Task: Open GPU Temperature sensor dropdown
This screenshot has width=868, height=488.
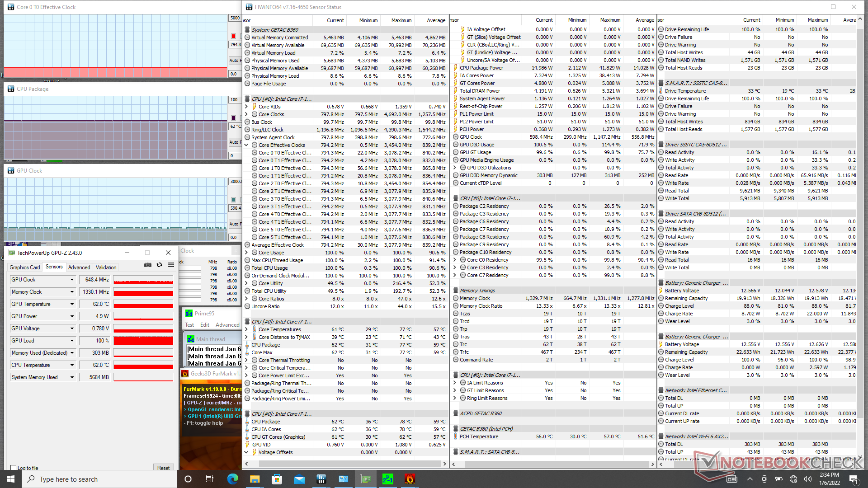Action: coord(72,304)
